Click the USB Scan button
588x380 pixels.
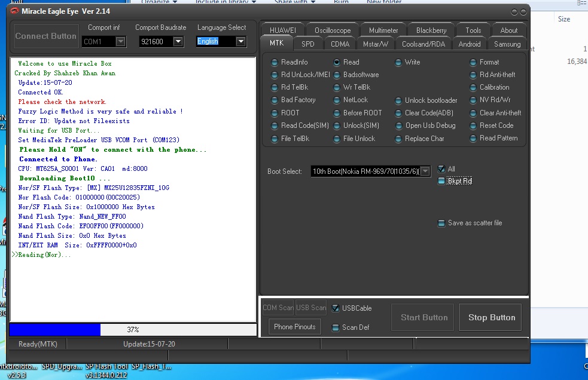311,308
